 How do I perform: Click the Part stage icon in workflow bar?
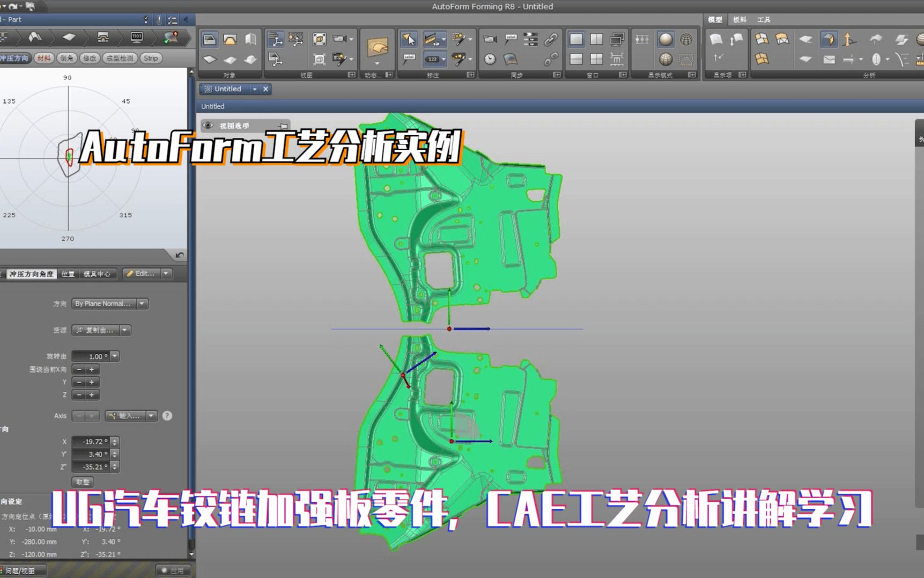[35, 37]
